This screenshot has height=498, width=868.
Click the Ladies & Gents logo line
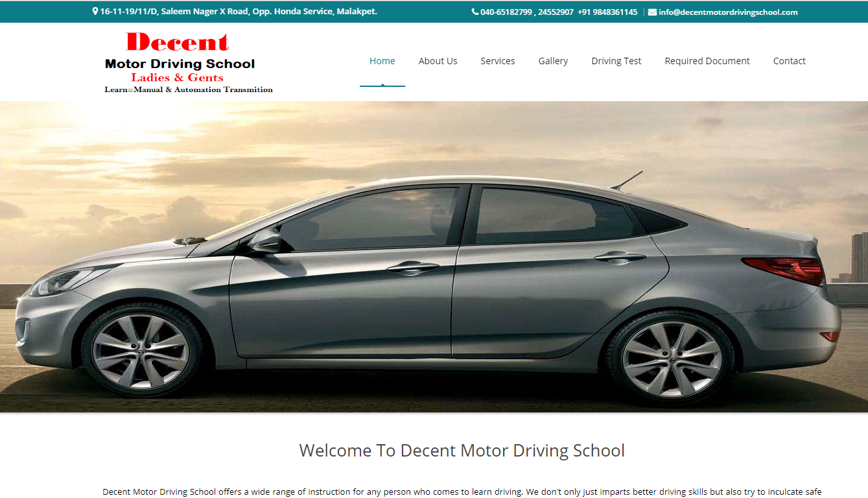(x=177, y=78)
